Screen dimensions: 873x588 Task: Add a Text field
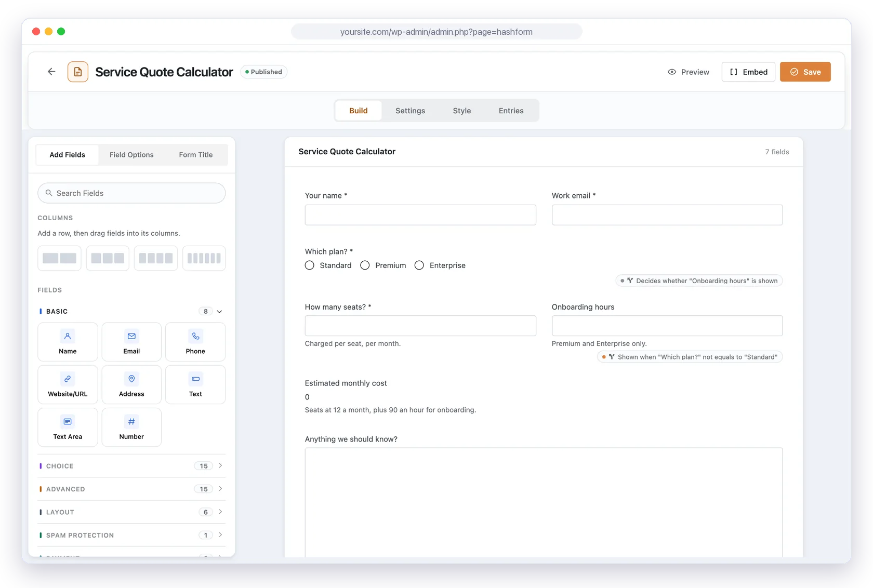(195, 384)
